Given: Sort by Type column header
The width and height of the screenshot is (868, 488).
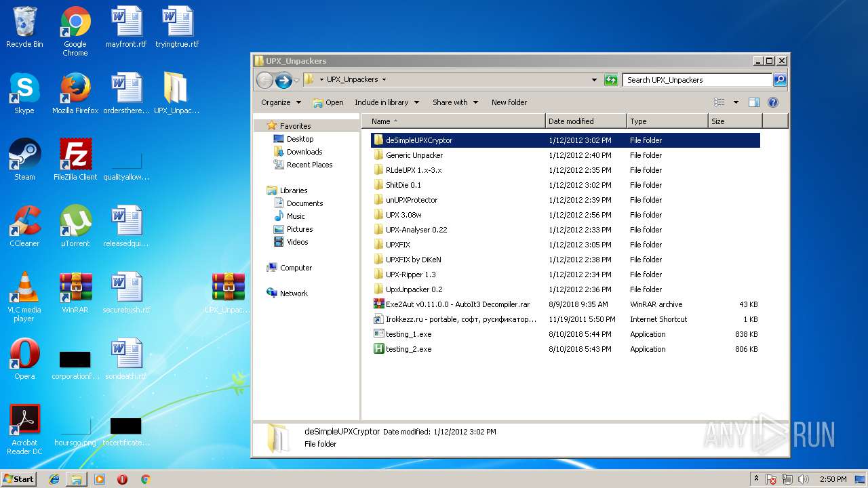Looking at the screenshot, I should [x=667, y=121].
